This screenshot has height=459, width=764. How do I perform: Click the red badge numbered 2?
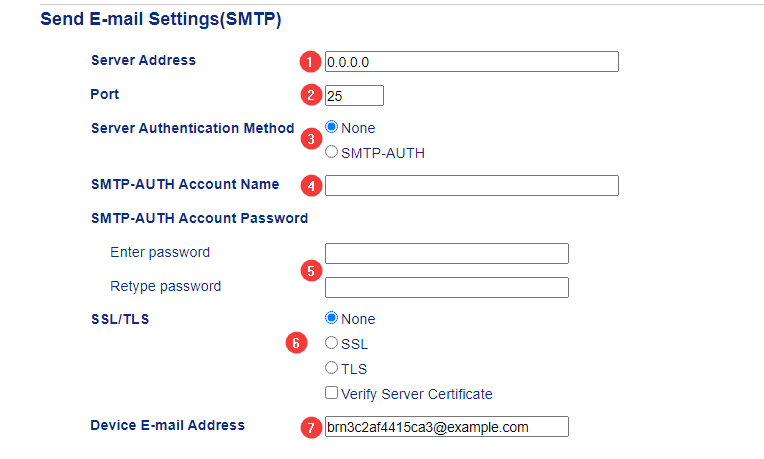click(x=310, y=96)
